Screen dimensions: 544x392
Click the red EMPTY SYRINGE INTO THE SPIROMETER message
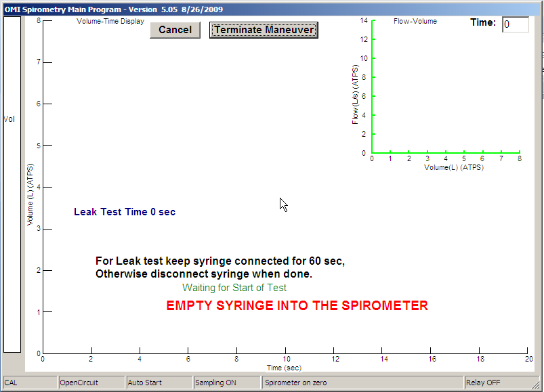(297, 305)
